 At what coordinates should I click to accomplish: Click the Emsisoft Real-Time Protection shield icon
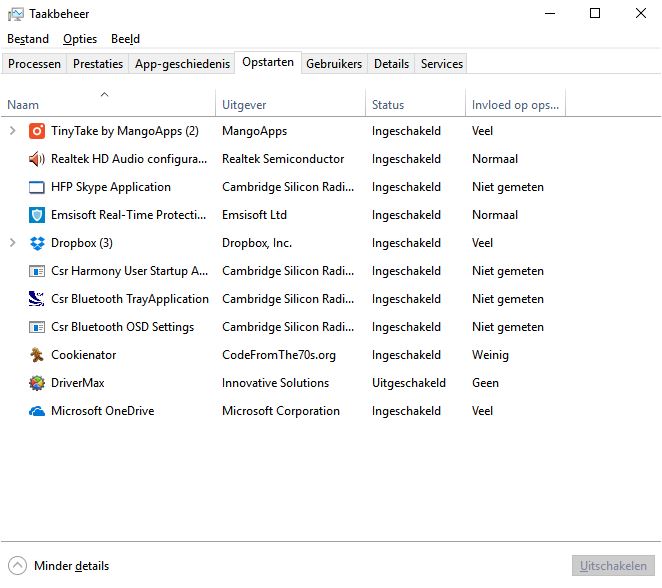(x=37, y=215)
